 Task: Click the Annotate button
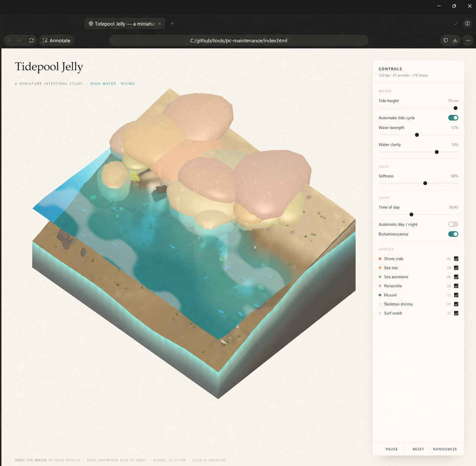click(57, 41)
